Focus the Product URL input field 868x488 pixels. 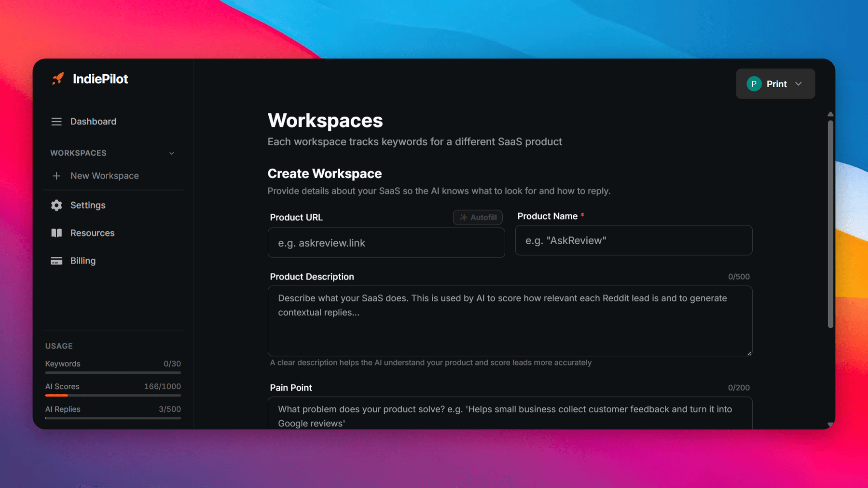pyautogui.click(x=386, y=243)
